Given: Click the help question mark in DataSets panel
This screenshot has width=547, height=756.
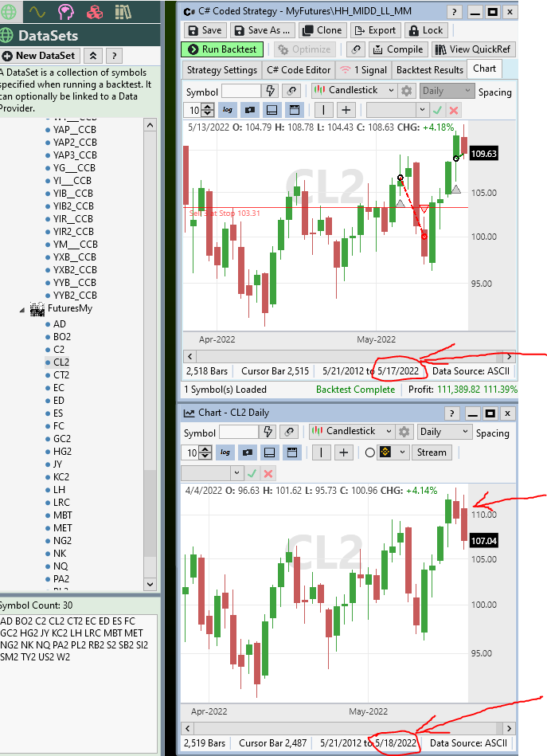Looking at the screenshot, I should coord(114,56).
